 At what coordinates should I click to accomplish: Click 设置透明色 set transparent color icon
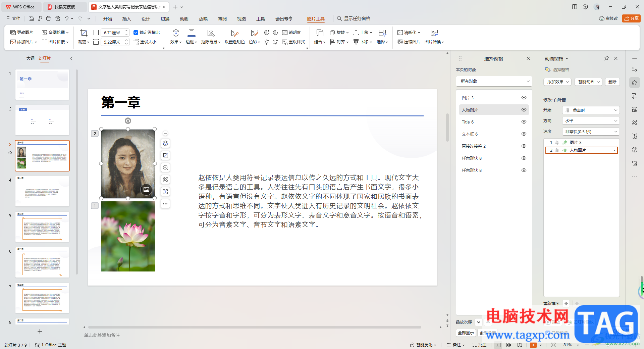coord(234,33)
